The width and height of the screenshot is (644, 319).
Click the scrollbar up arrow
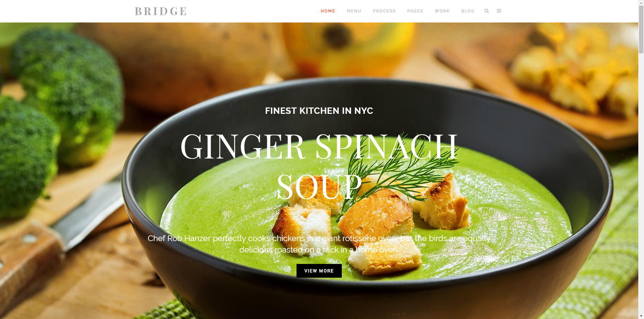(x=641, y=3)
